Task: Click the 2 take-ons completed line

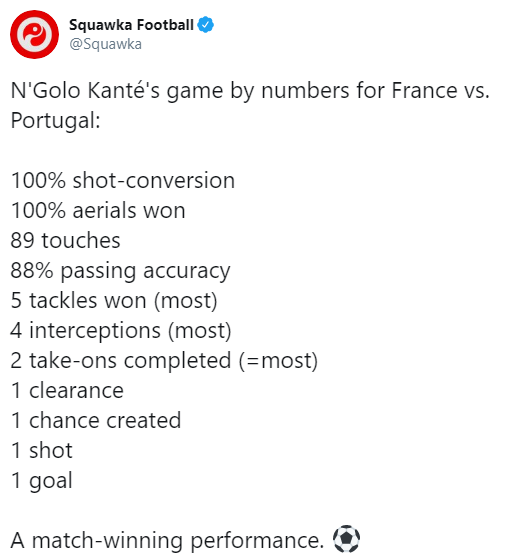Action: (164, 361)
